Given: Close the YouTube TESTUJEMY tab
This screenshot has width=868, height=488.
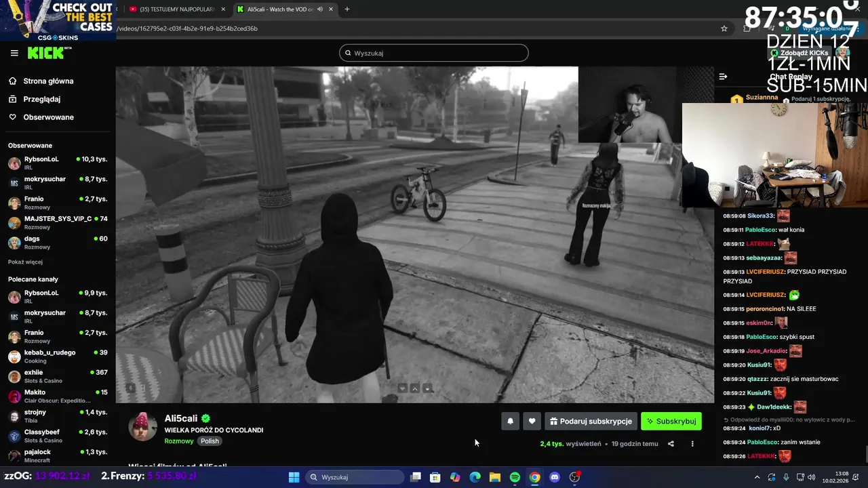Looking at the screenshot, I should [x=223, y=9].
